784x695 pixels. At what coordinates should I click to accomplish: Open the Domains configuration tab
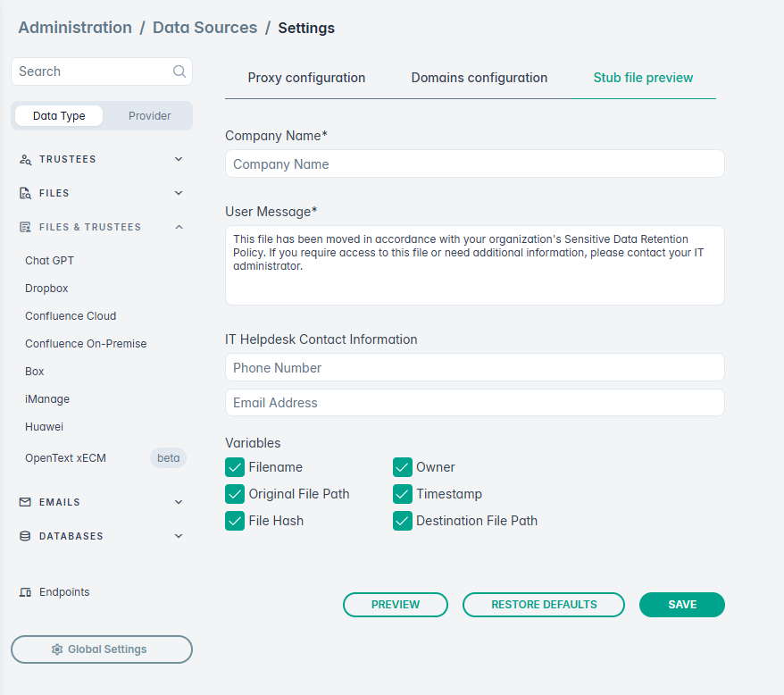point(480,78)
